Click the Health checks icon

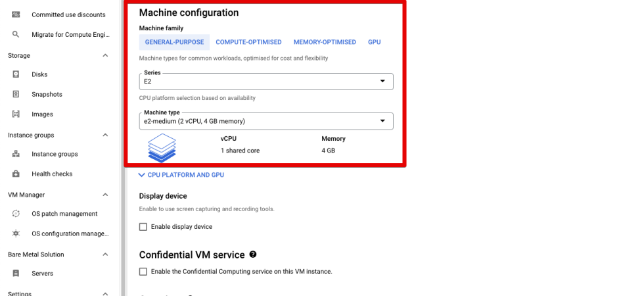point(16,174)
